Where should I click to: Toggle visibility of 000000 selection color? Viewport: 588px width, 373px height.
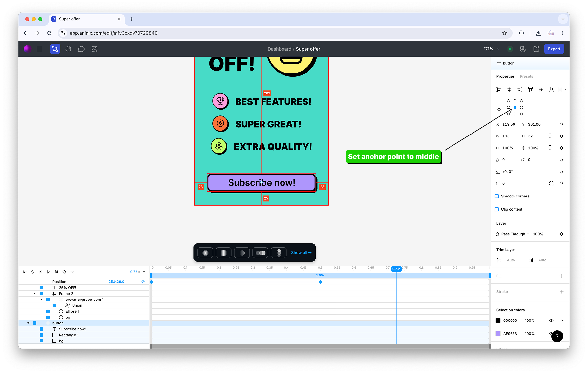tap(551, 321)
